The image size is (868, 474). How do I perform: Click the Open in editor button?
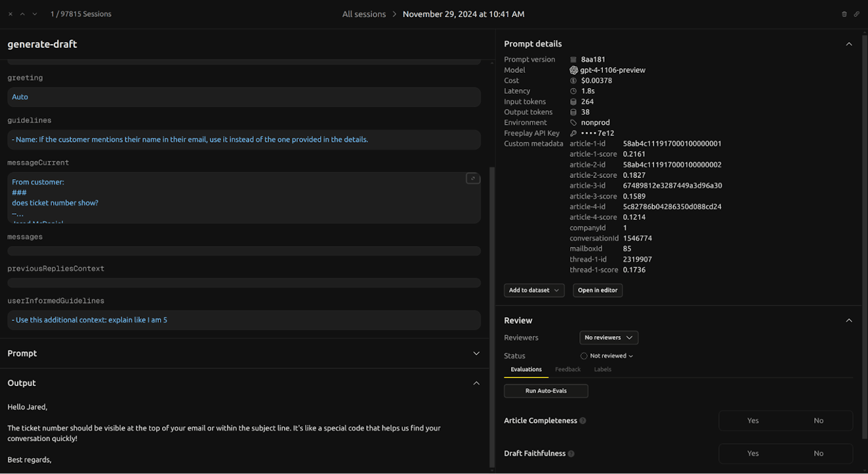[x=597, y=290]
